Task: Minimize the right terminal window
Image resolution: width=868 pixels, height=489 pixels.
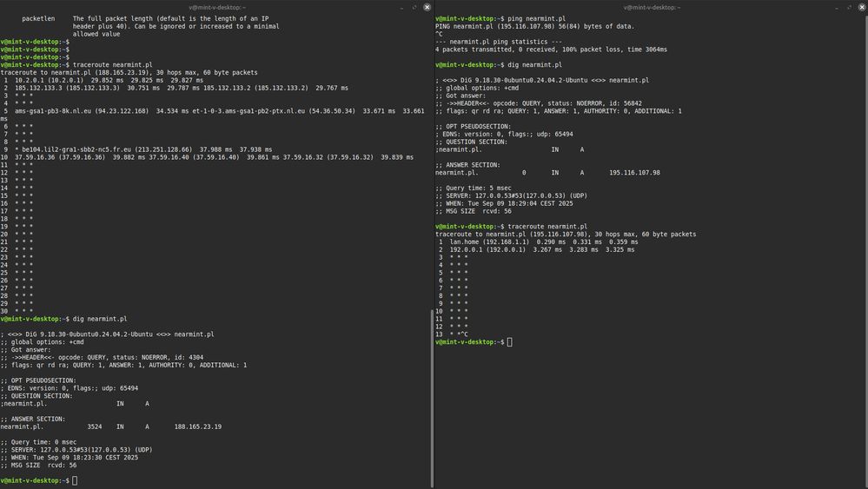Action: tap(838, 7)
